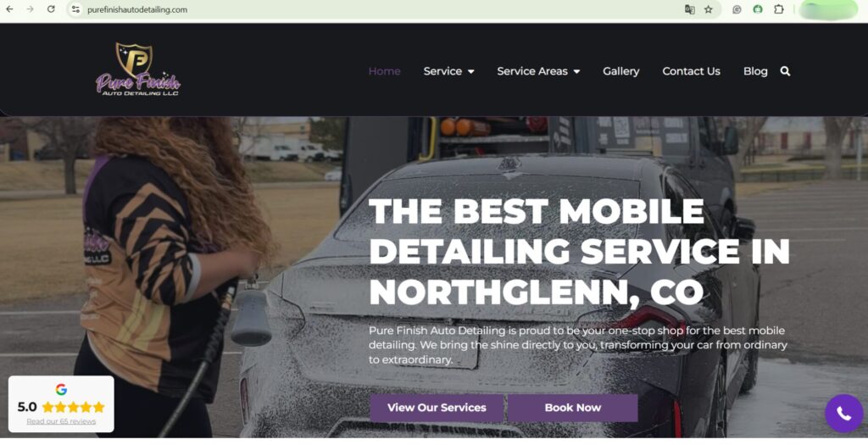Viewport: 868px width, 445px height.
Task: Open the Contact Us page
Action: pos(691,71)
